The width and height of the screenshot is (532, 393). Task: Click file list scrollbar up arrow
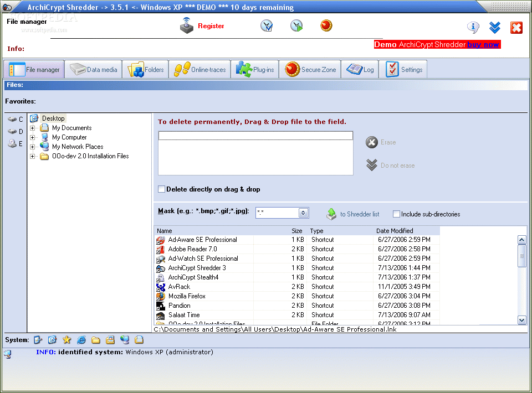(522, 240)
